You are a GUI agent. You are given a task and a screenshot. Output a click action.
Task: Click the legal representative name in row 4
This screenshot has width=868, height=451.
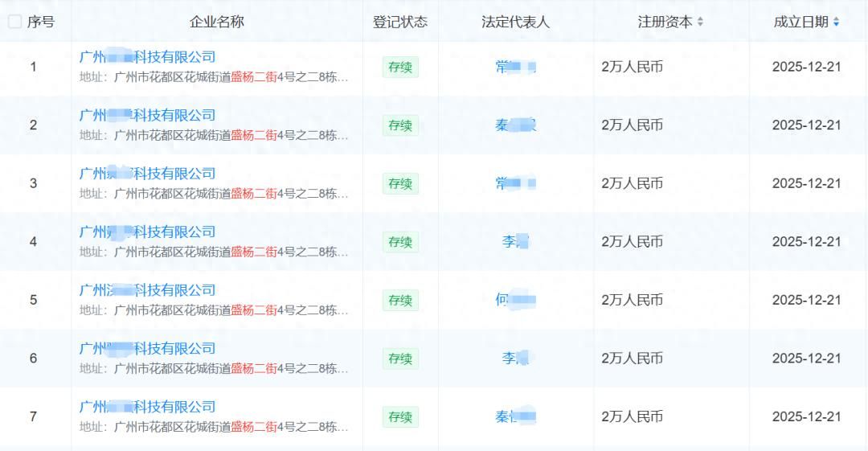click(515, 242)
